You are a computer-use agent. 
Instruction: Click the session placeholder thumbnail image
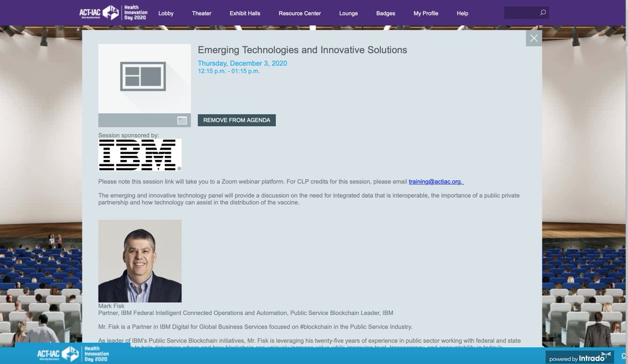(144, 79)
